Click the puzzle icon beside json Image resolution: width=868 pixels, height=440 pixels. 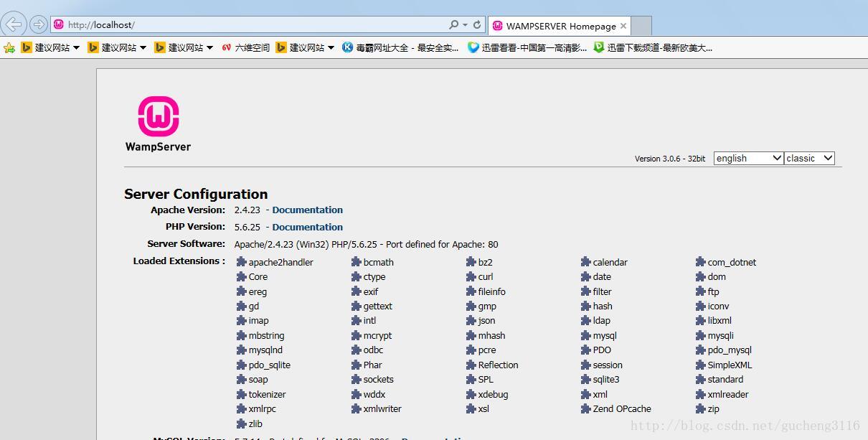(471, 320)
